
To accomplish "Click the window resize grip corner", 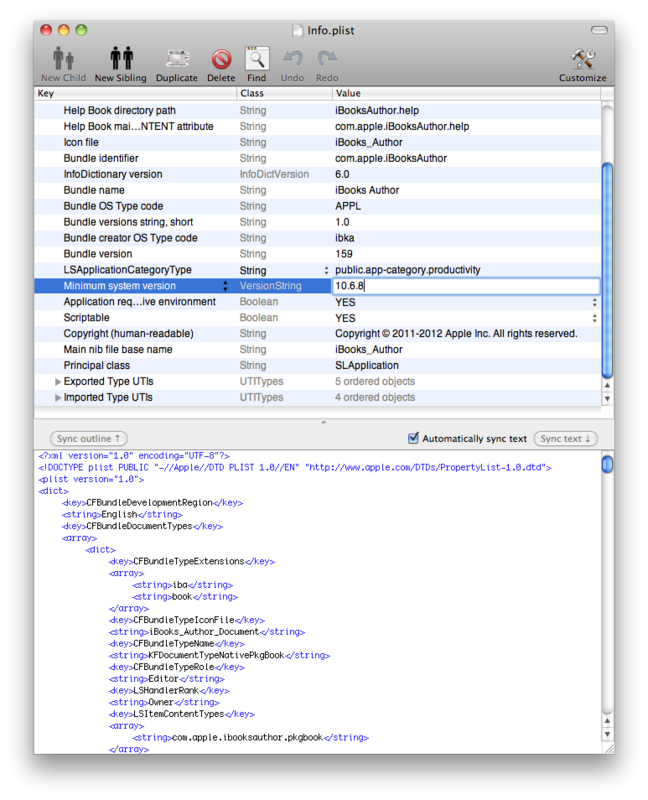I will point(608,748).
